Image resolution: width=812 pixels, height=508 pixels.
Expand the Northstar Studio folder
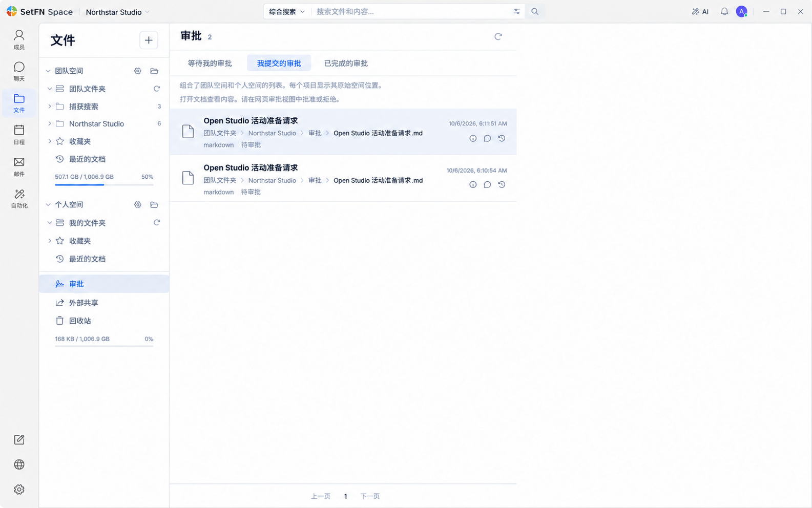pyautogui.click(x=50, y=123)
